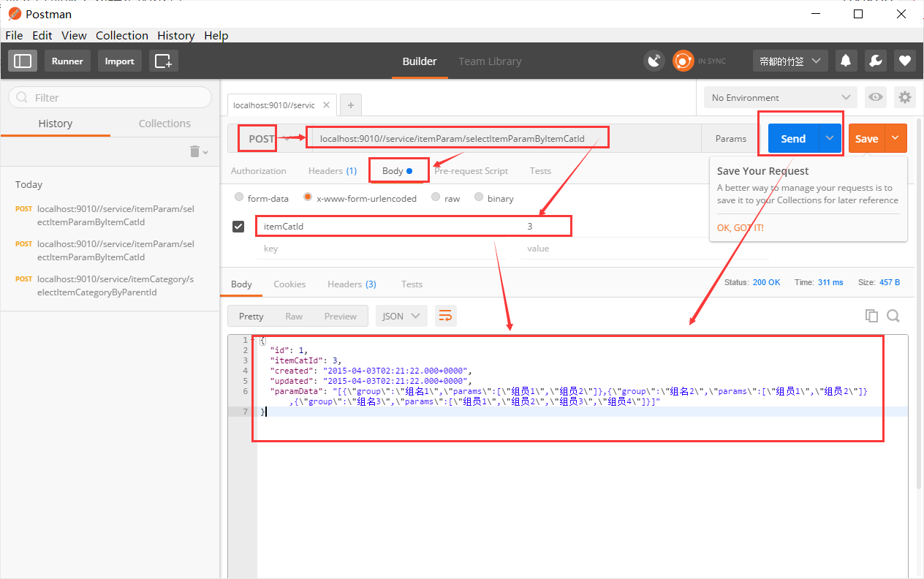Toggle line wrap with the orange wrap icon

coord(445,316)
